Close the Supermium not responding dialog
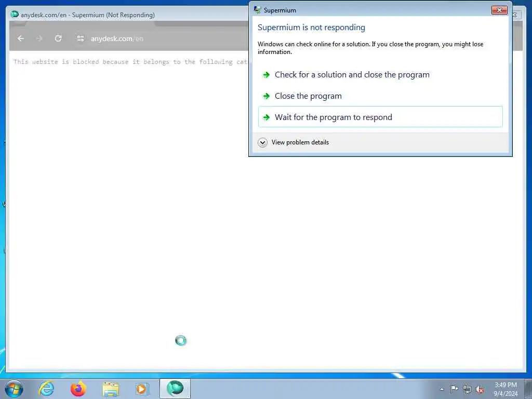Viewport: 532px width, 399px height. [x=499, y=10]
